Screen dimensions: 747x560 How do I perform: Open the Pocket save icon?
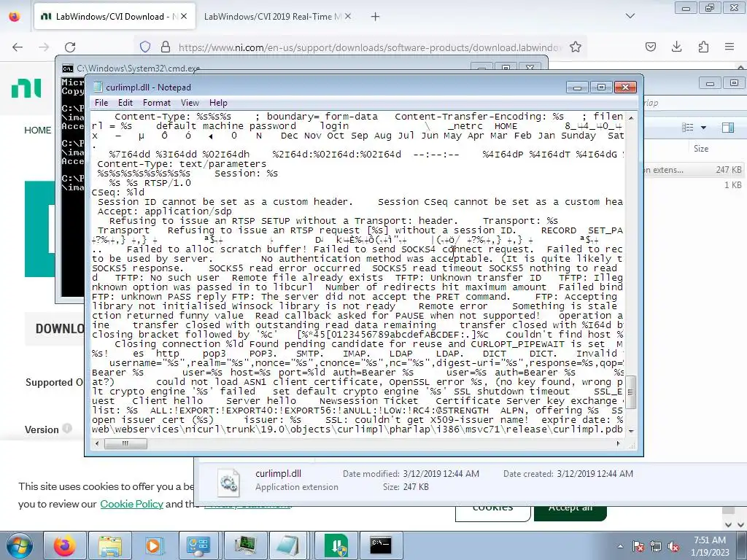pyautogui.click(x=651, y=47)
